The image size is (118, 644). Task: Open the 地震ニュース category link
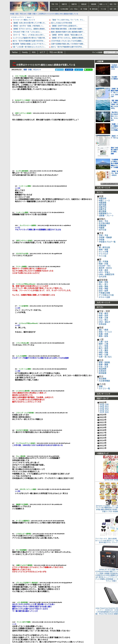(x=104, y=200)
